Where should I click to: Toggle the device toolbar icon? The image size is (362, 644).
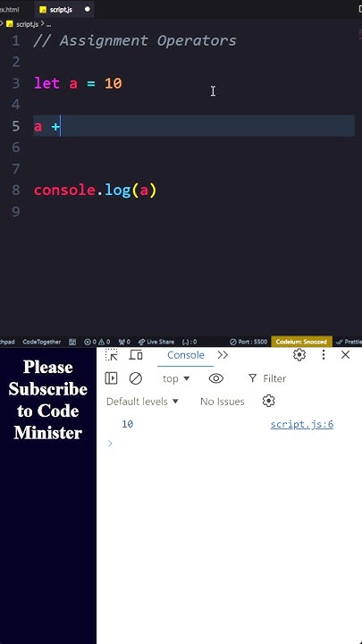[136, 355]
